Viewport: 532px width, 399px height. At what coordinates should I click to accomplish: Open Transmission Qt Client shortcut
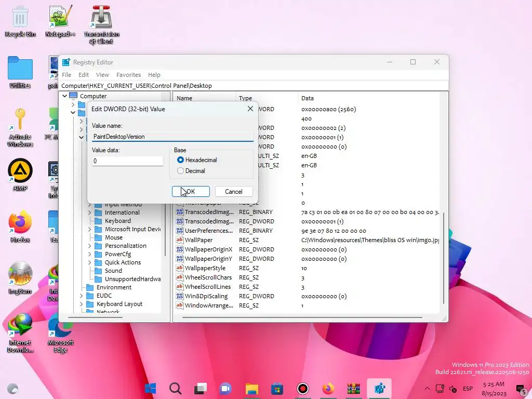point(101,24)
